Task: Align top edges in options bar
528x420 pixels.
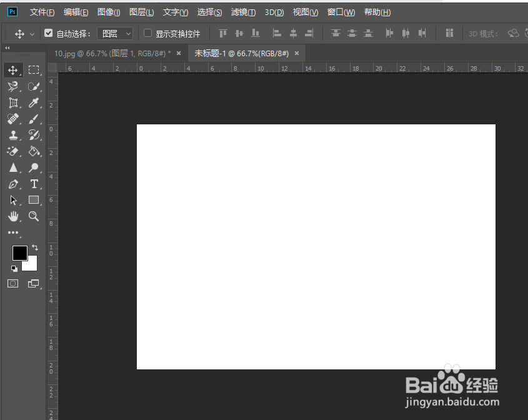Action: pos(223,33)
